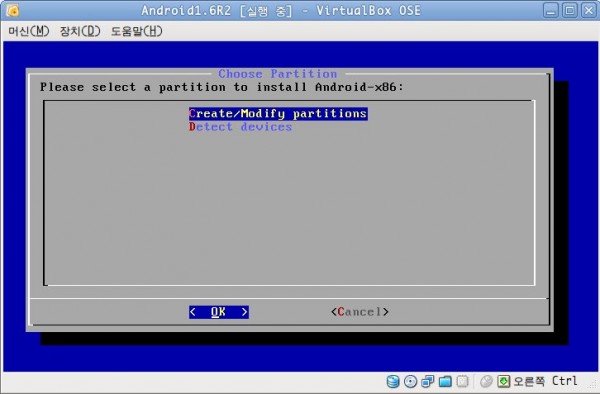The image size is (600, 394).
Task: Minimize the VirtualBox window
Action: click(550, 10)
